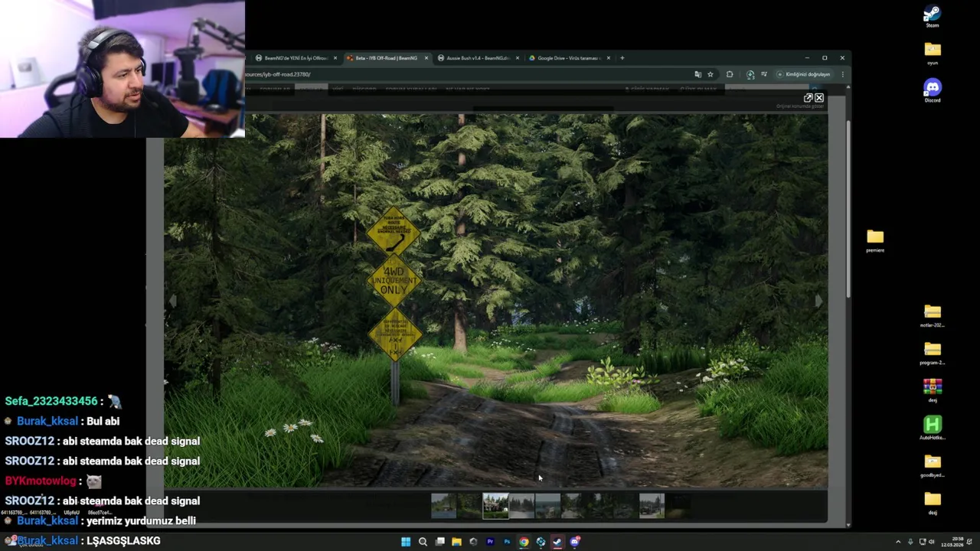Open Task View on taskbar

tap(439, 542)
